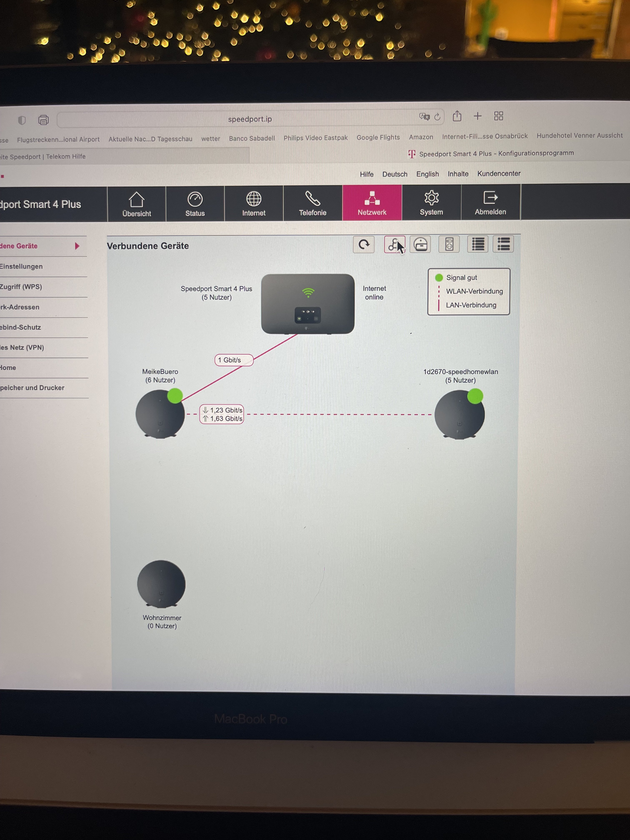Viewport: 630px width, 840px height.
Task: Switch language to English
Action: point(427,174)
